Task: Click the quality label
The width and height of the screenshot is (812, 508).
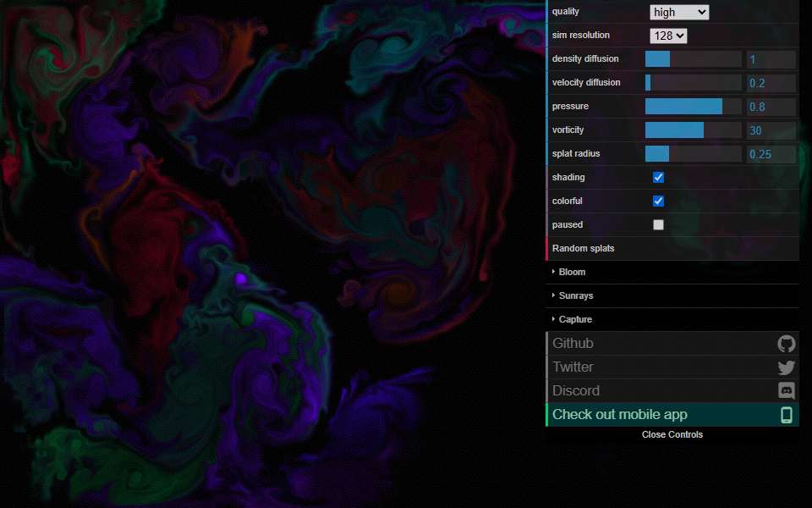Action: tap(566, 11)
